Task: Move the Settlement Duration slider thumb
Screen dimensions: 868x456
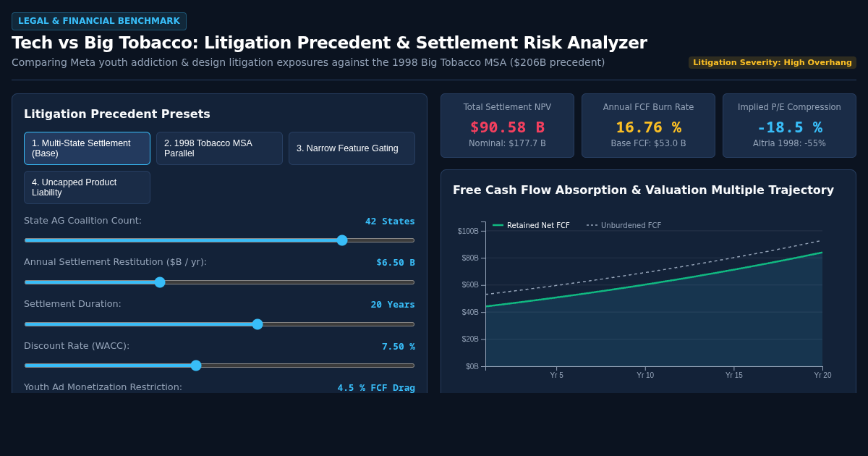Action: click(258, 324)
